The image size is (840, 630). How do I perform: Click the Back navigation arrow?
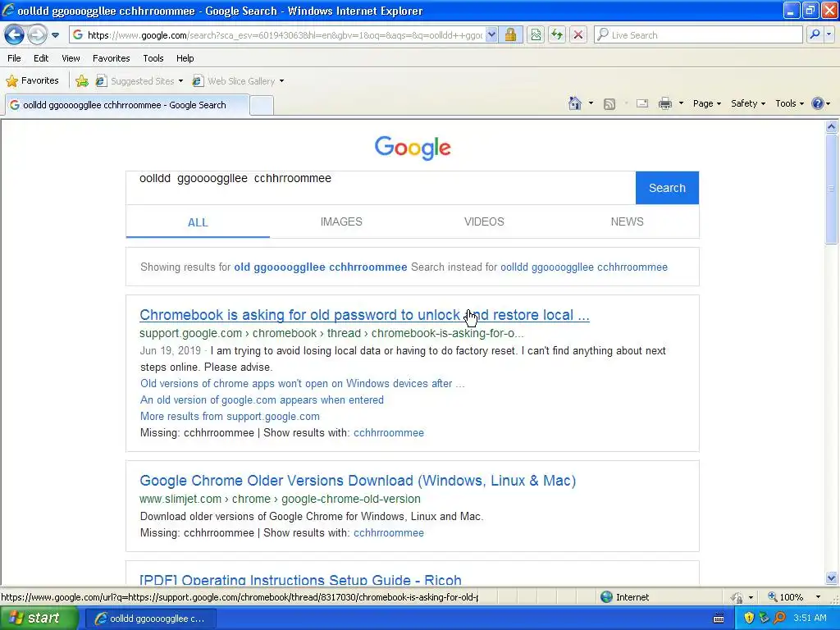pos(15,34)
